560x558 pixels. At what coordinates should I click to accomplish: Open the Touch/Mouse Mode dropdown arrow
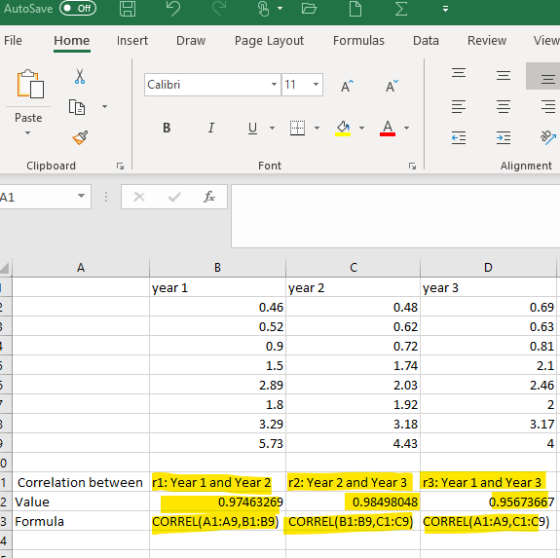(x=280, y=8)
